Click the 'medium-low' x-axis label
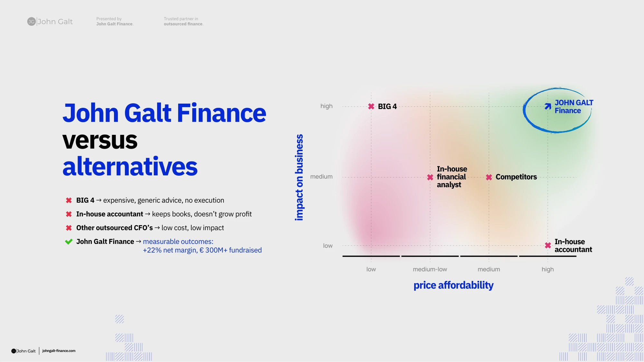The width and height of the screenshot is (644, 362). coord(430,269)
